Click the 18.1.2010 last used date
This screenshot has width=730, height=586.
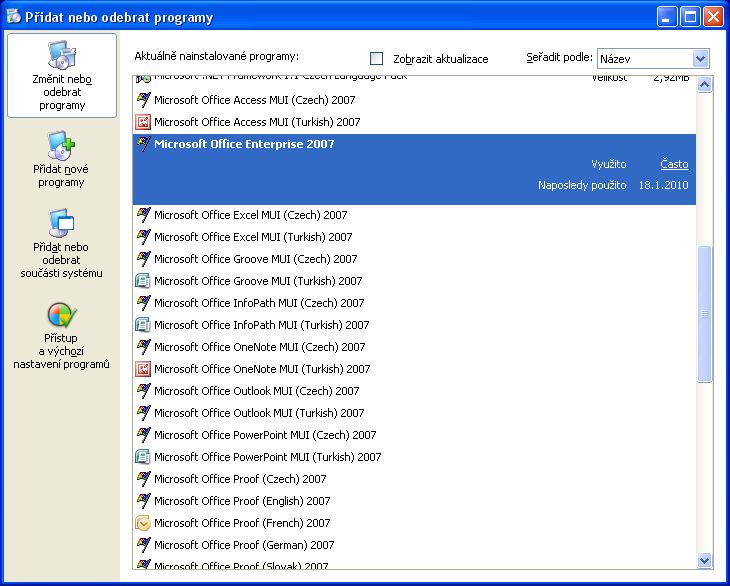(663, 185)
